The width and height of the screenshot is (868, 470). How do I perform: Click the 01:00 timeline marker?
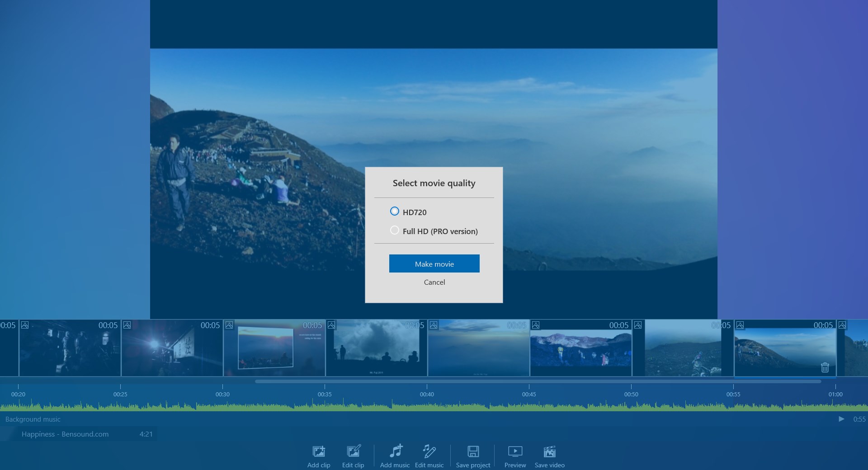(x=835, y=394)
